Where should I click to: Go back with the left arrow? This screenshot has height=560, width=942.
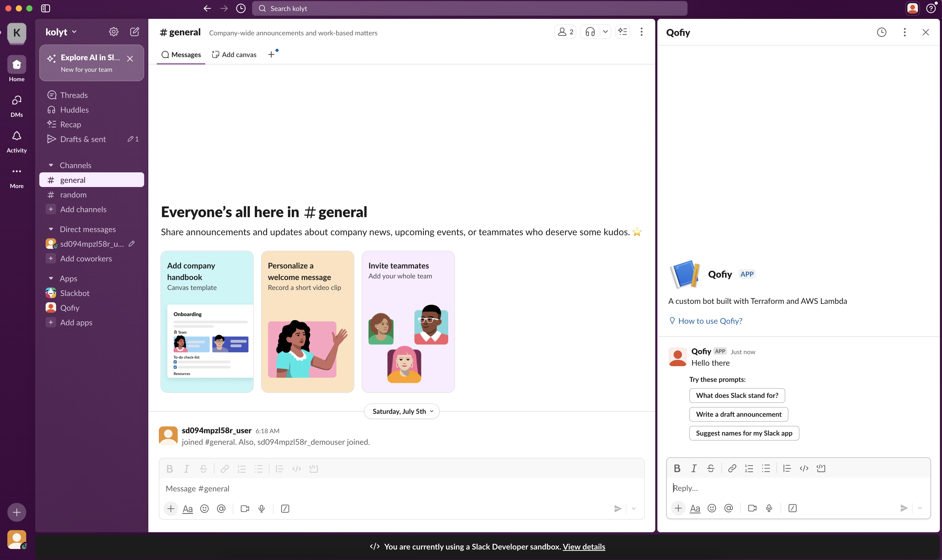point(207,8)
